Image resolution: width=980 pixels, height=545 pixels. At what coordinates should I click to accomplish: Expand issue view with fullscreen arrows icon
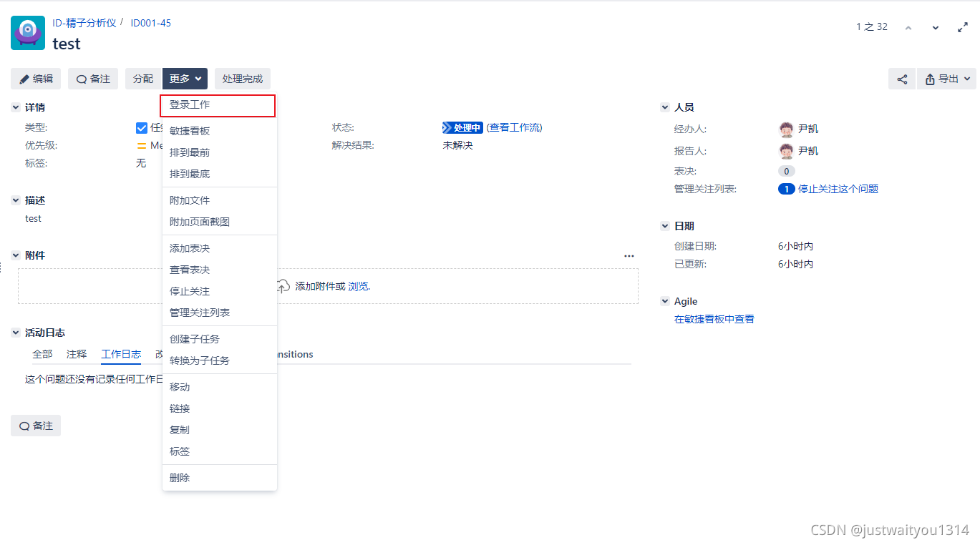(x=963, y=26)
